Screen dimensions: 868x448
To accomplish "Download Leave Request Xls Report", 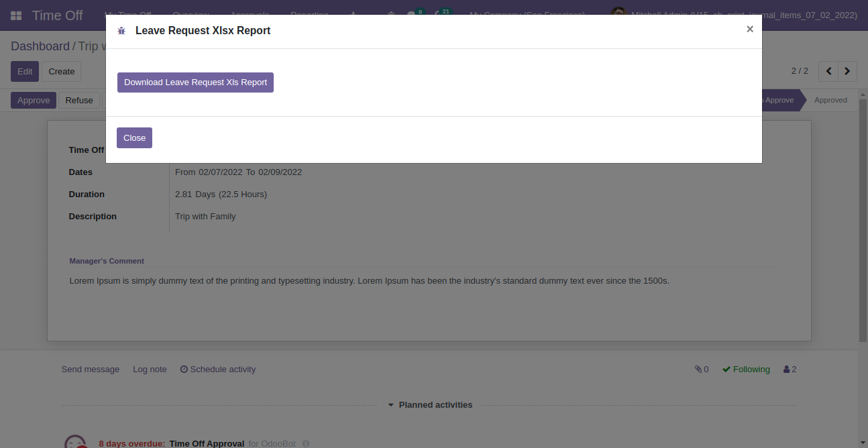I will coord(195,82).
